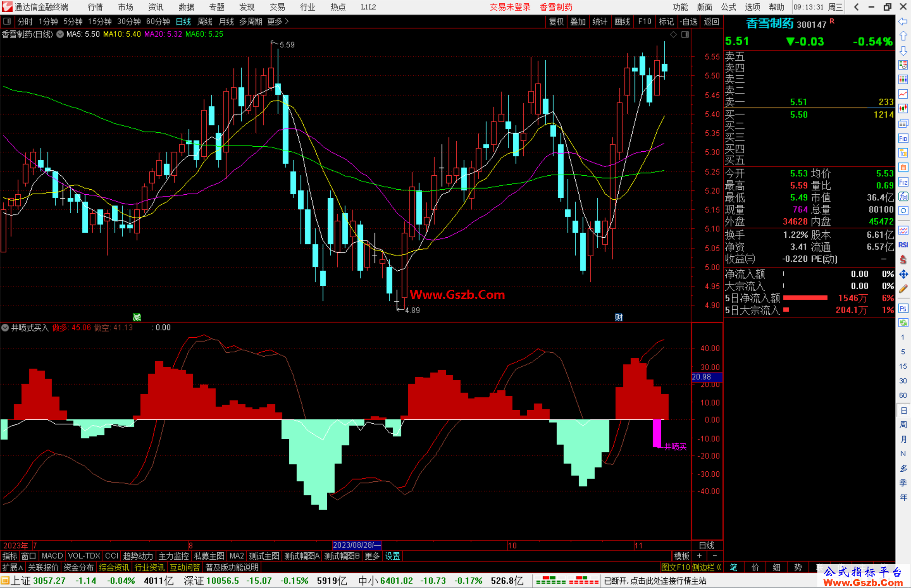
Task: Select the 5分钟 period
Action: click(73, 21)
